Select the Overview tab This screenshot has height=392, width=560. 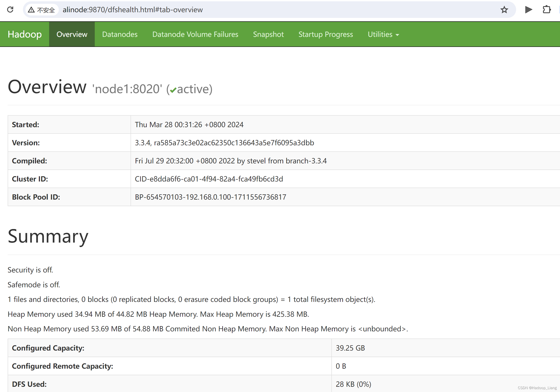pyautogui.click(x=72, y=34)
